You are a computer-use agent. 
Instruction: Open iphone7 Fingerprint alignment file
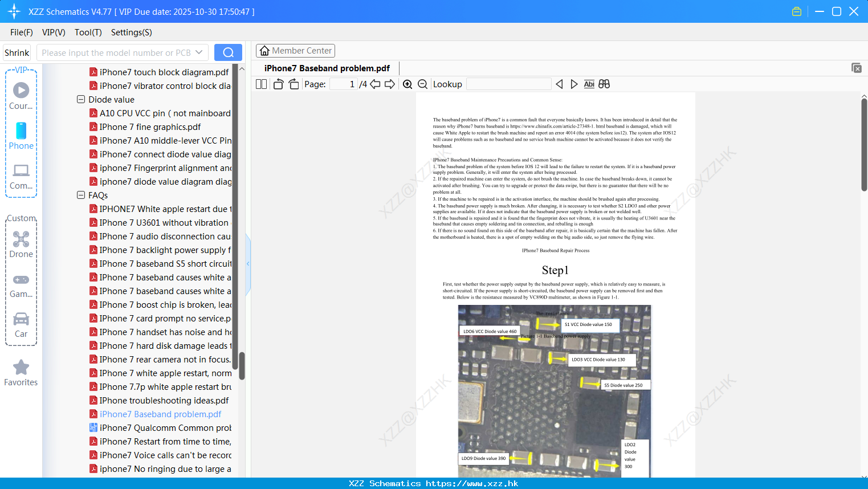pos(160,168)
